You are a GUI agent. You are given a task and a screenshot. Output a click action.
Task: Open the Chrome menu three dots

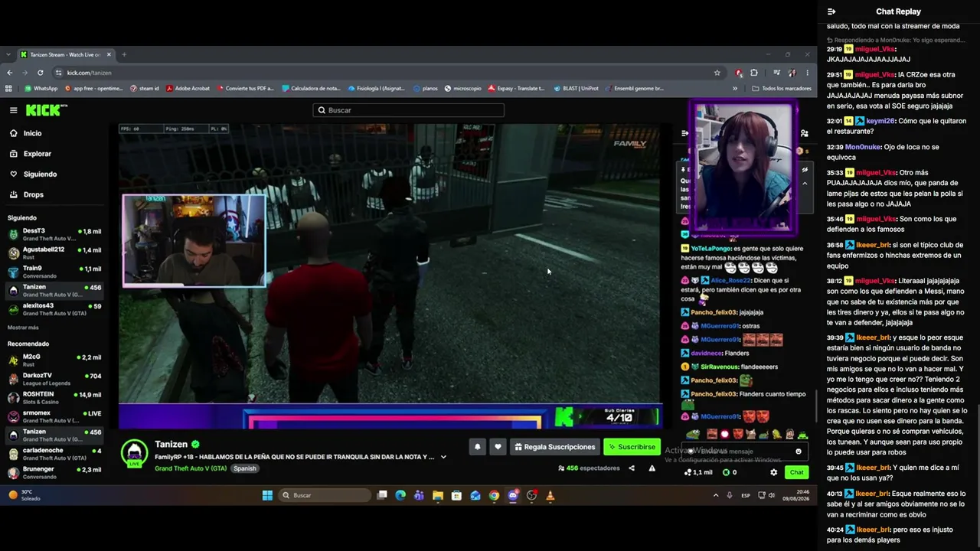coord(807,73)
